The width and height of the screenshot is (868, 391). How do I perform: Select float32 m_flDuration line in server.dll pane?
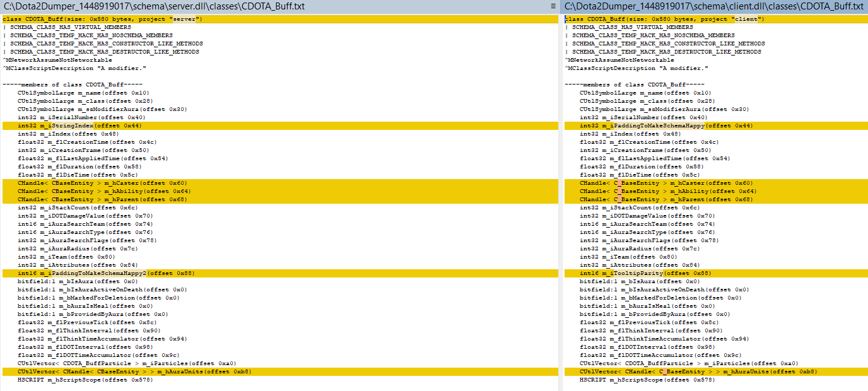[79, 166]
